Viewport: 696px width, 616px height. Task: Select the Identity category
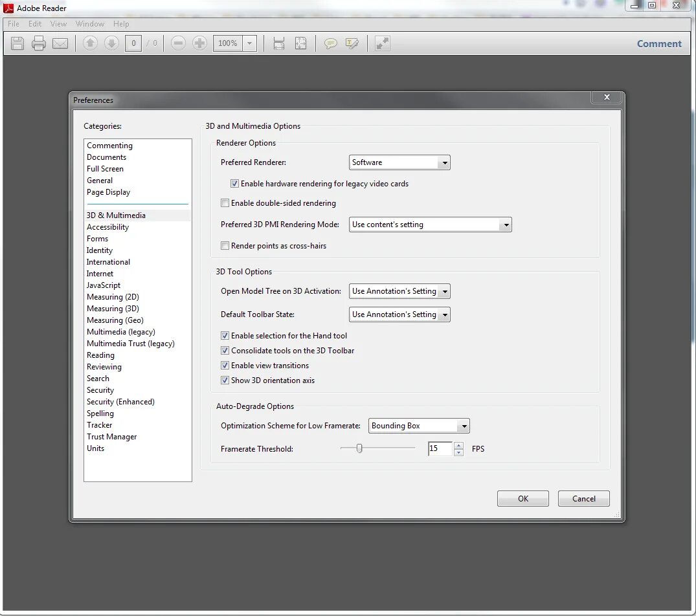100,250
